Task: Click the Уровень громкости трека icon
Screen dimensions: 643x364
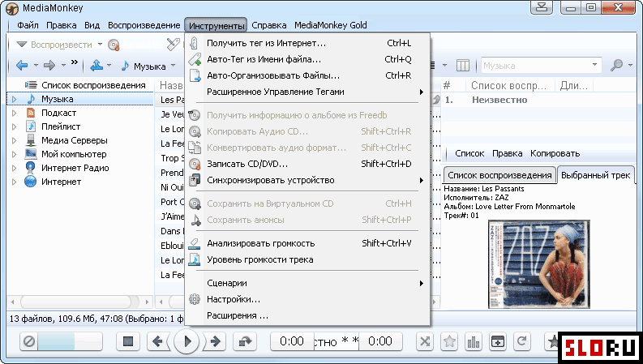Action: coord(195,259)
